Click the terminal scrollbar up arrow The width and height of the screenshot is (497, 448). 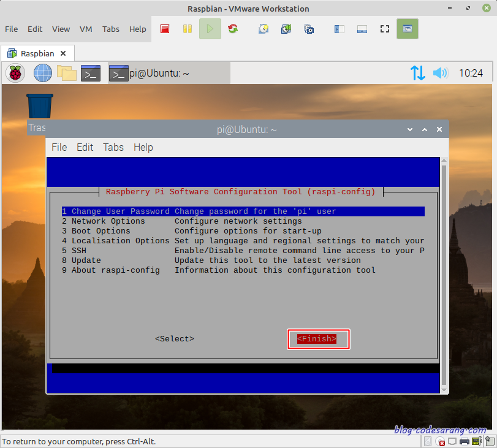click(444, 161)
